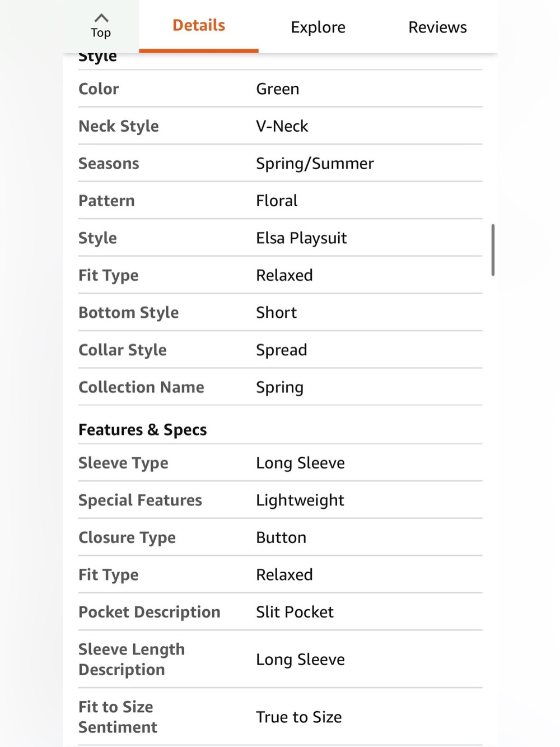This screenshot has width=560, height=747.
Task: Select the Sleeve Type label
Action: [123, 463]
